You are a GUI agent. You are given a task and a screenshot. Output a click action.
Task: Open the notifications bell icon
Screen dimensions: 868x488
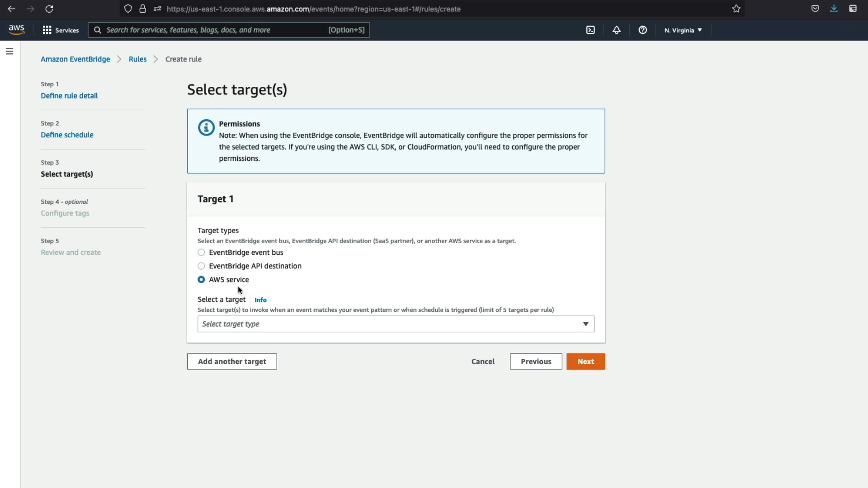617,30
